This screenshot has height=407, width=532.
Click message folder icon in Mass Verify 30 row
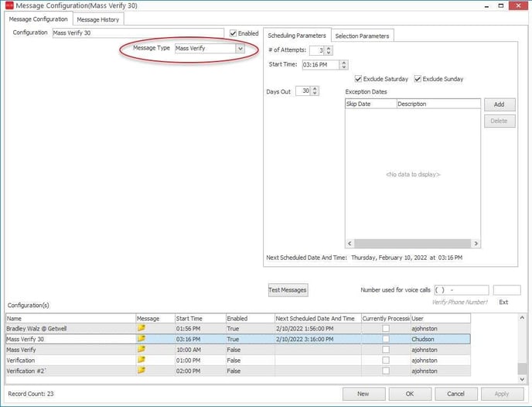point(142,339)
